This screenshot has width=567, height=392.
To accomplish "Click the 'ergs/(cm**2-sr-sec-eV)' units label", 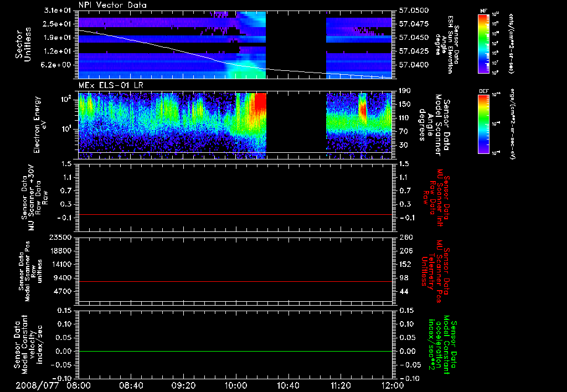I will 513,123.
